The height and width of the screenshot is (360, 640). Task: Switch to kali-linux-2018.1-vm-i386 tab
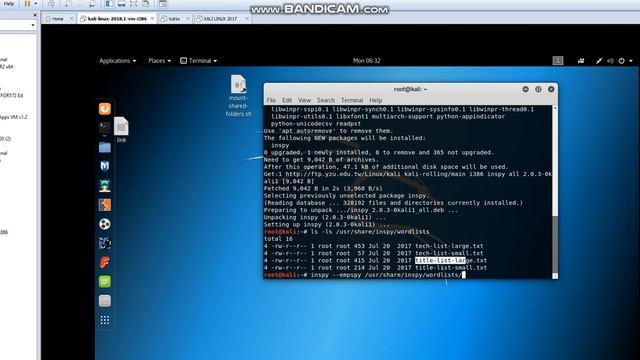(x=118, y=19)
